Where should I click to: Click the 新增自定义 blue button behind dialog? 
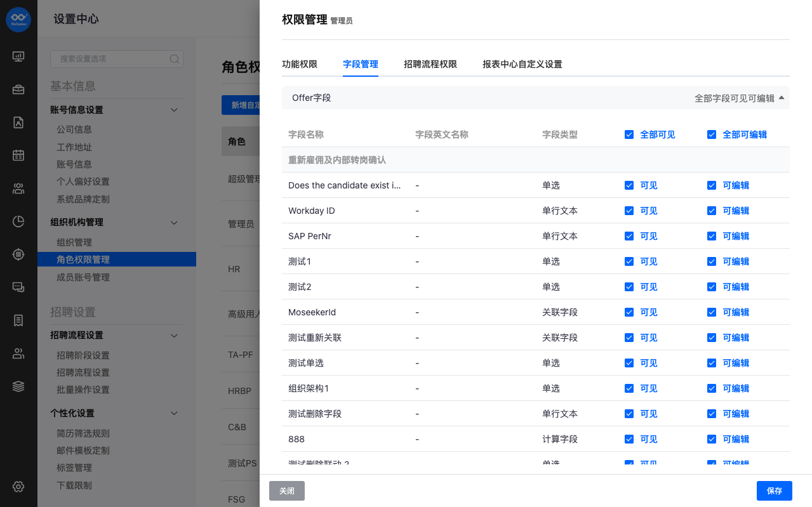(x=241, y=105)
